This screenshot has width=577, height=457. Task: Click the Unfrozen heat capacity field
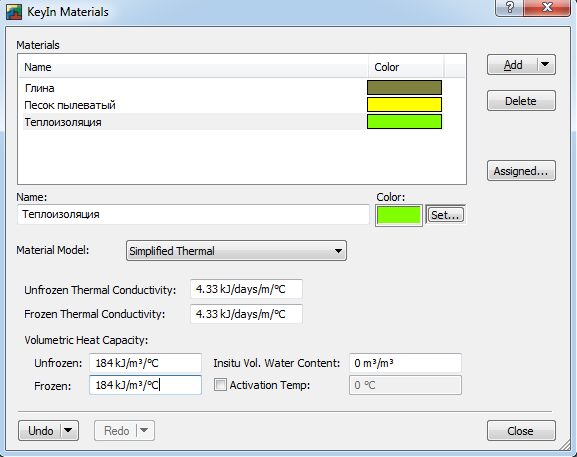(x=145, y=363)
